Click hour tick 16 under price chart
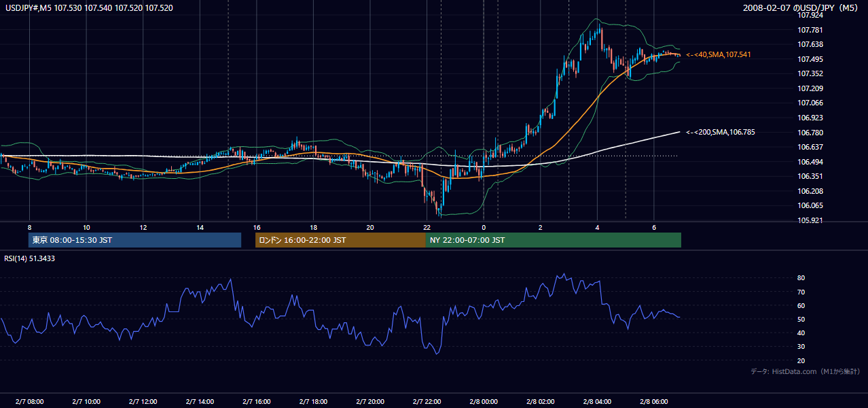 (257, 228)
